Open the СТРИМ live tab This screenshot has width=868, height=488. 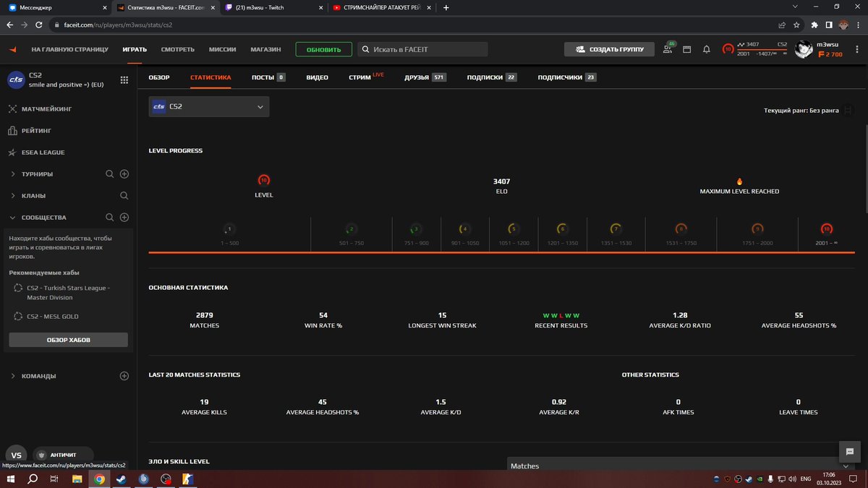click(366, 77)
